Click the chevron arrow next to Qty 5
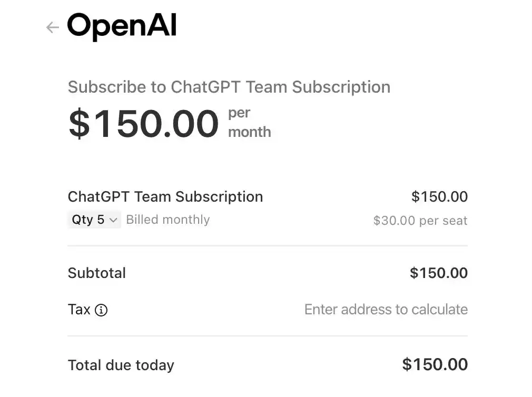The image size is (532, 397). [113, 220]
